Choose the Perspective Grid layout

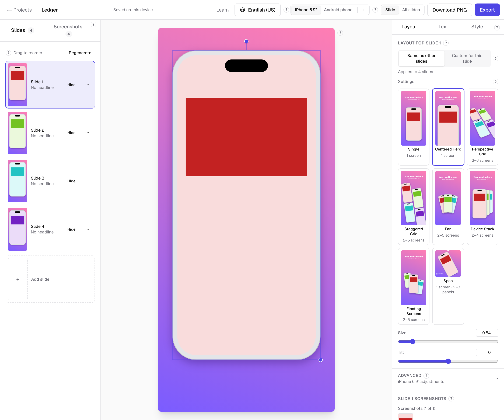pyautogui.click(x=482, y=127)
